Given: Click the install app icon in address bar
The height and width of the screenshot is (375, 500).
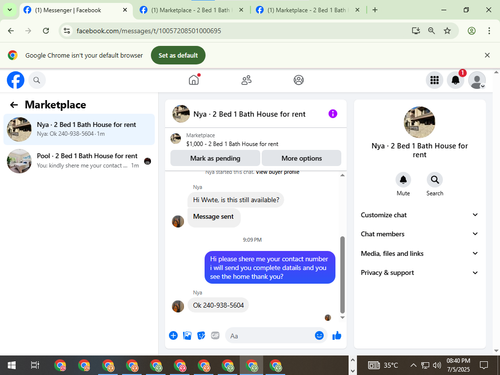Looking at the screenshot, I should click(416, 31).
